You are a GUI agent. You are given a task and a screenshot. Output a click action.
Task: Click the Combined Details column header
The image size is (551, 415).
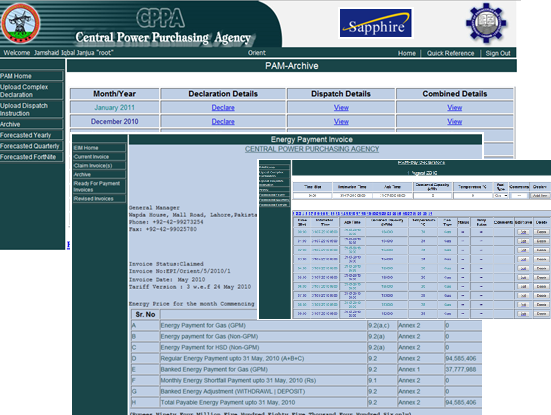coord(455,94)
